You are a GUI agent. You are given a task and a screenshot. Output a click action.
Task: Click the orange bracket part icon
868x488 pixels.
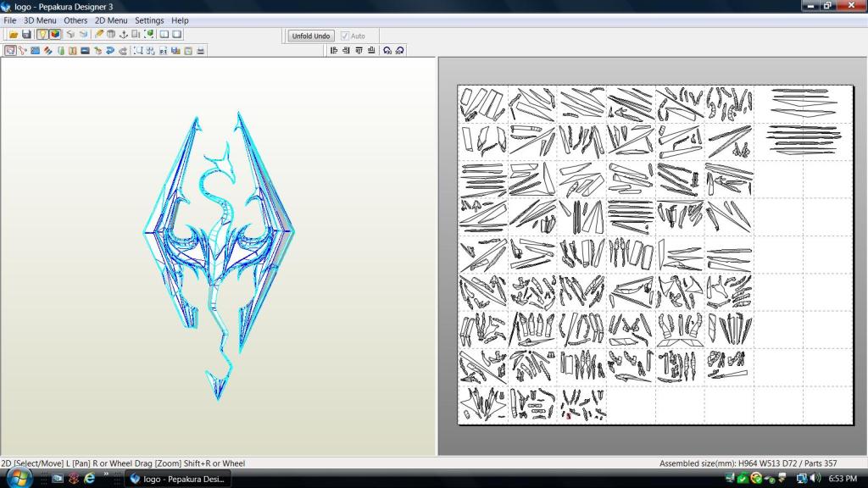[73, 50]
